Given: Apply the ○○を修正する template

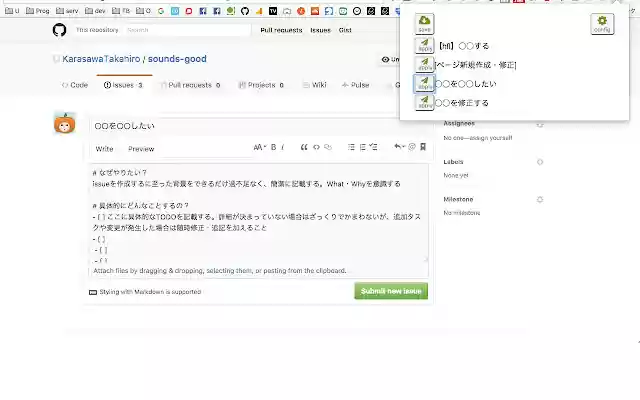Looking at the screenshot, I should [424, 102].
